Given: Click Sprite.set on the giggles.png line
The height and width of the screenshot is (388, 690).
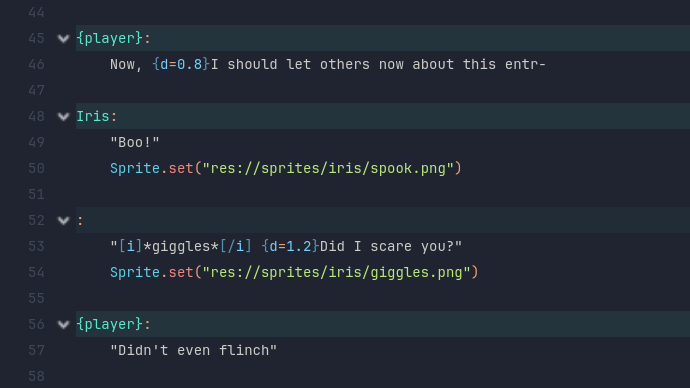Looking at the screenshot, I should [x=152, y=272].
